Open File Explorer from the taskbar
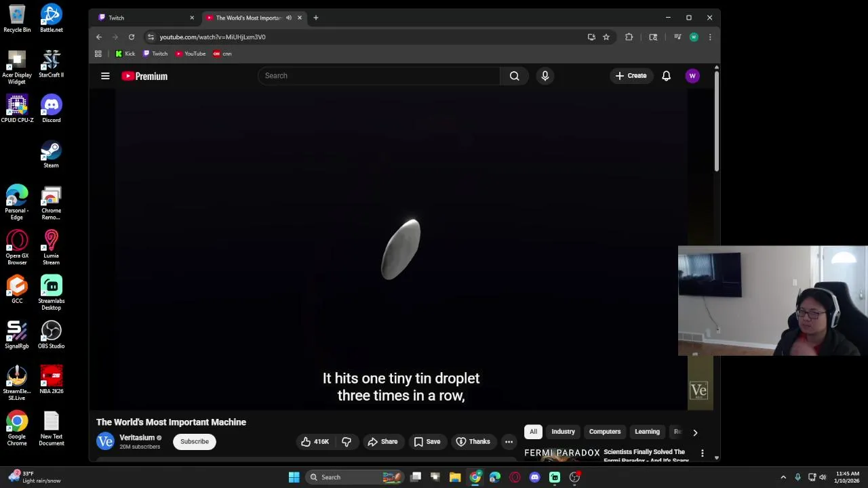 tap(455, 477)
